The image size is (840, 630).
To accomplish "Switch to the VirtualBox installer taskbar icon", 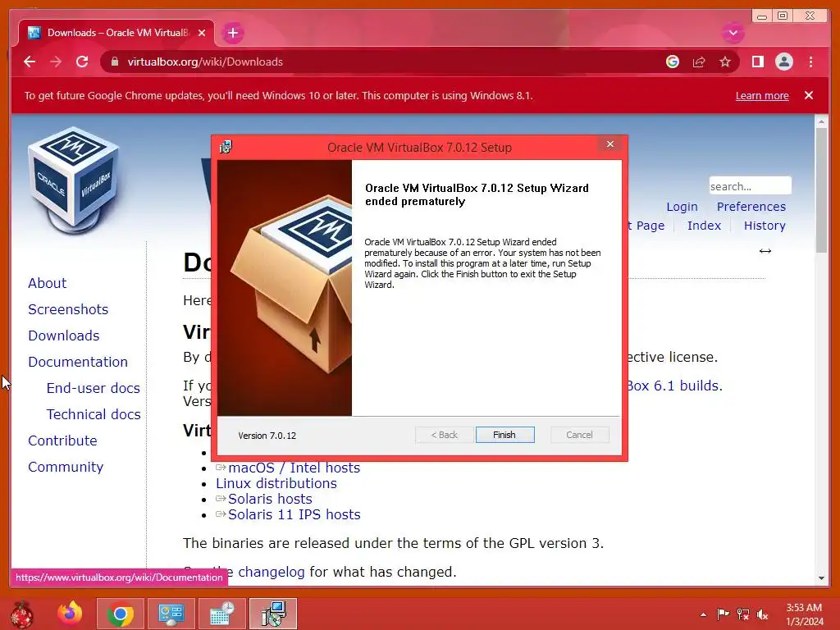I will [x=273, y=614].
